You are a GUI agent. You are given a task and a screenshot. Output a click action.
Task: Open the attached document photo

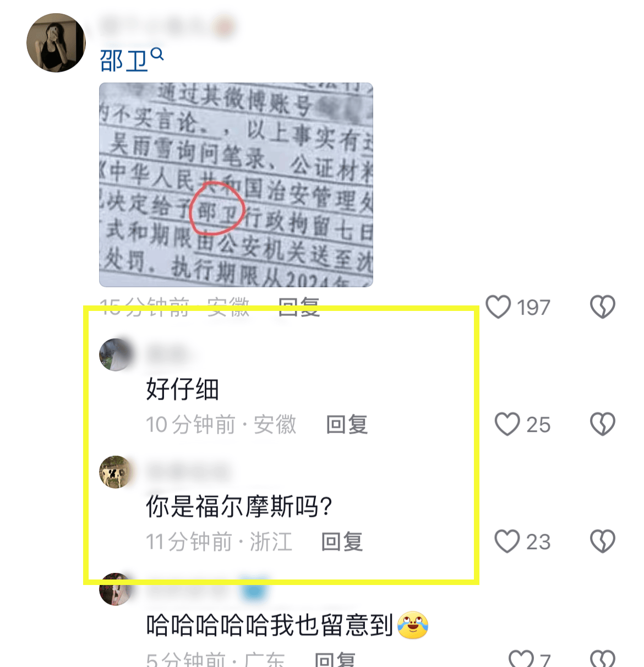pos(236,185)
